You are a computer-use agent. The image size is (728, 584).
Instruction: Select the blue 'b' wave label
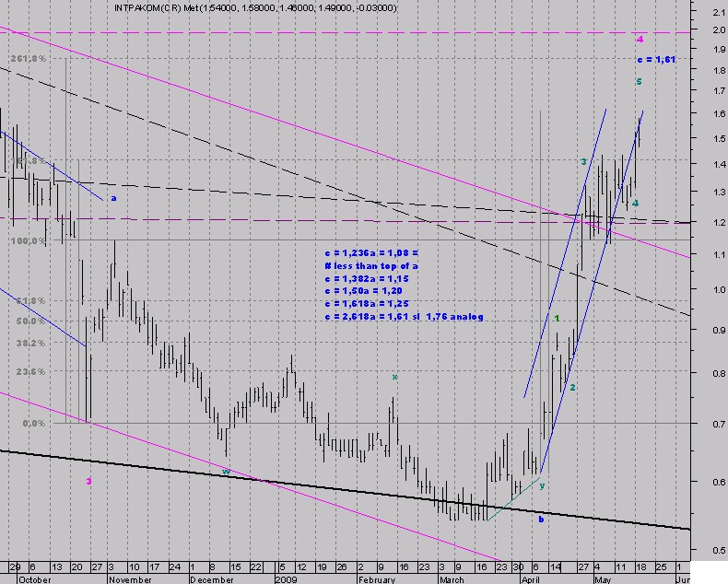pyautogui.click(x=541, y=519)
